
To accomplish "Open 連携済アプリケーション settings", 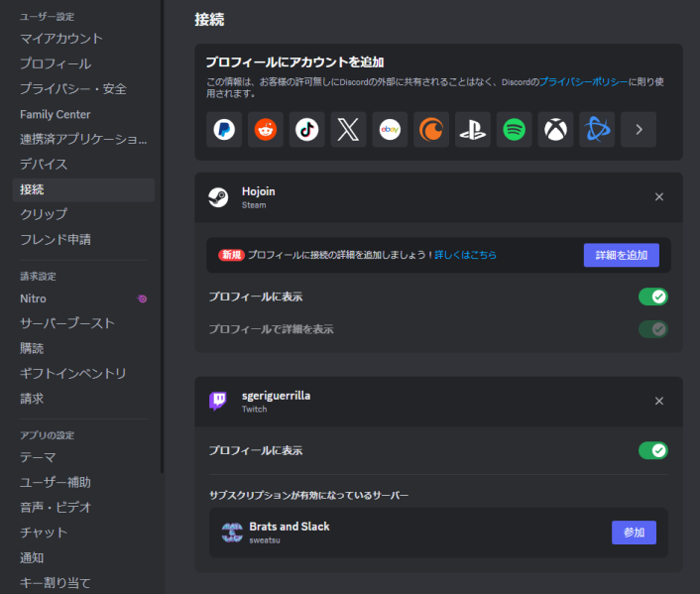I will tap(83, 140).
